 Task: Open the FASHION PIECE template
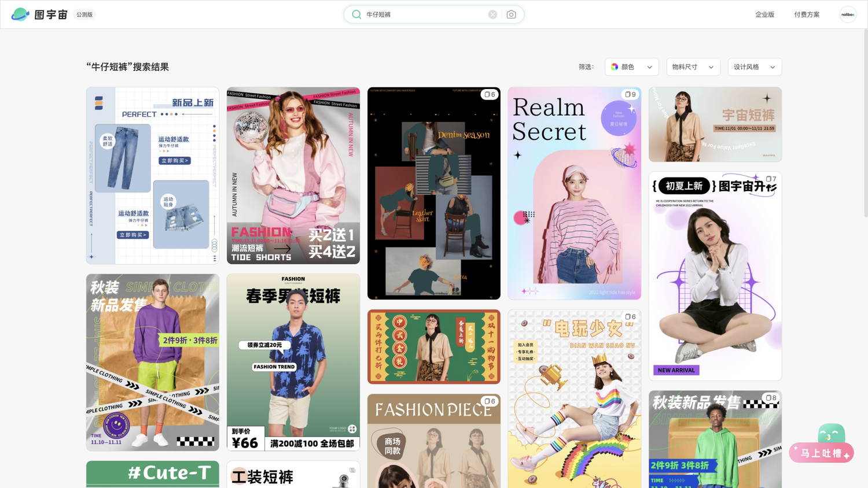[x=434, y=441]
